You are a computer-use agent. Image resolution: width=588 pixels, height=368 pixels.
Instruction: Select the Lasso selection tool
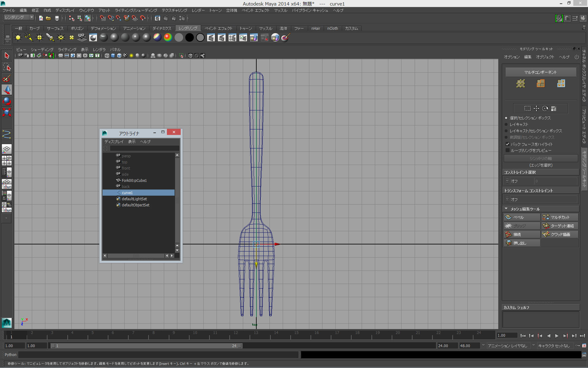(6, 67)
